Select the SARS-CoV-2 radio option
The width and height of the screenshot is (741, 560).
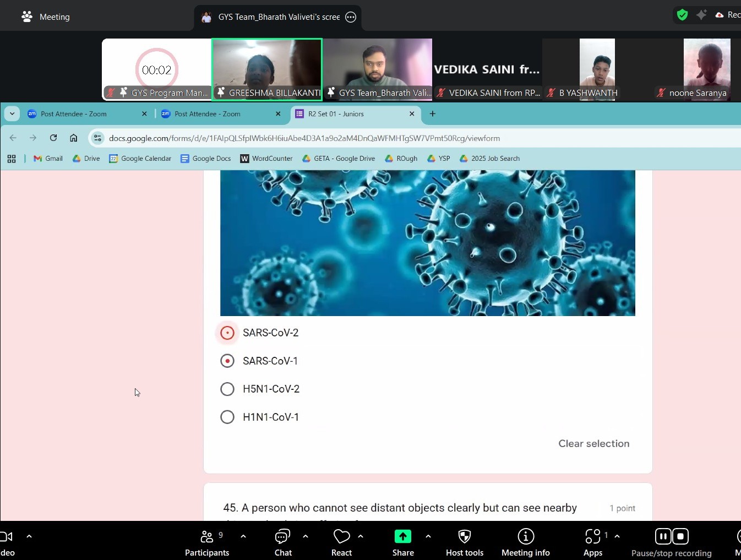(227, 333)
